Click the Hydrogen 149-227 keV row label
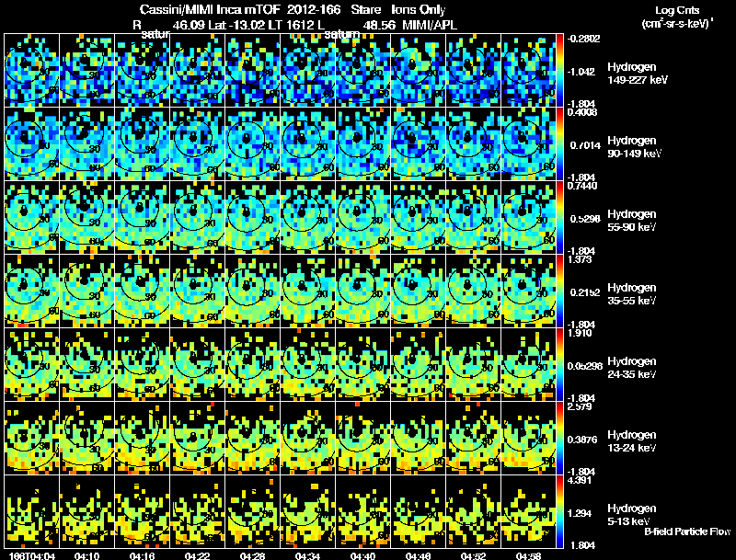This screenshot has width=736, height=560. coord(637,74)
